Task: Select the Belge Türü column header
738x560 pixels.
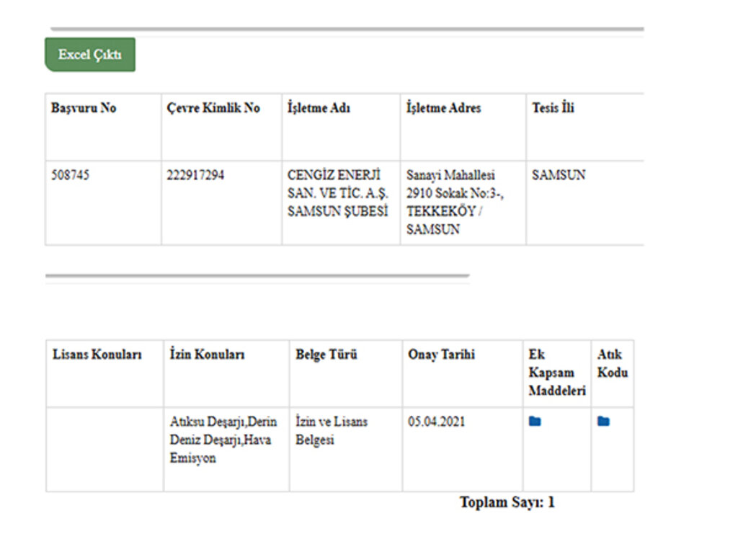Action: pyautogui.click(x=346, y=373)
